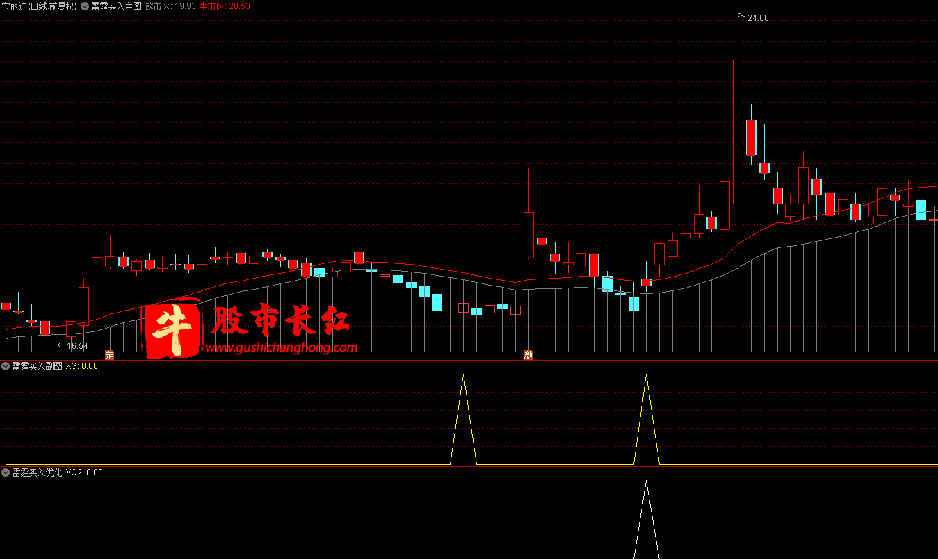Click the 16.54 low price label

point(77,346)
